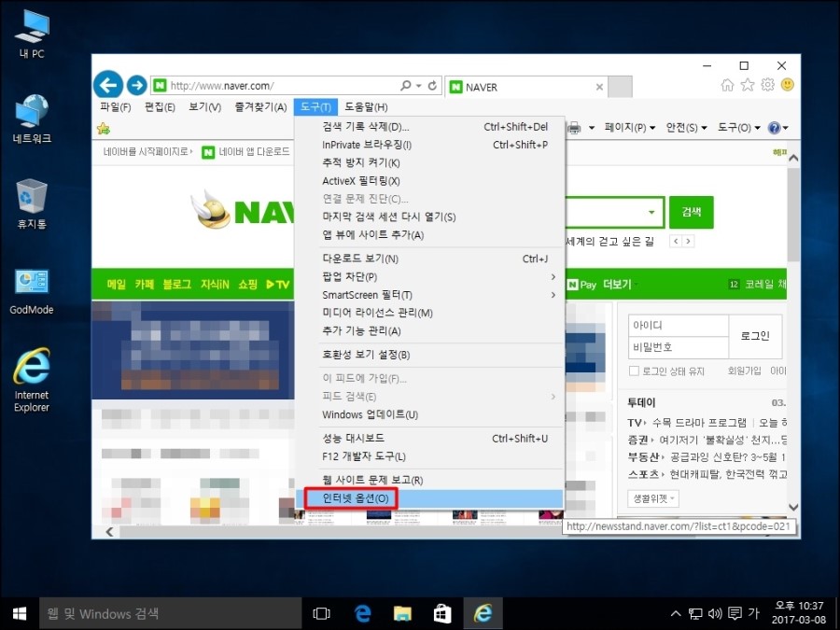Go back with the blue back arrow
The width and height of the screenshot is (840, 630).
[108, 85]
